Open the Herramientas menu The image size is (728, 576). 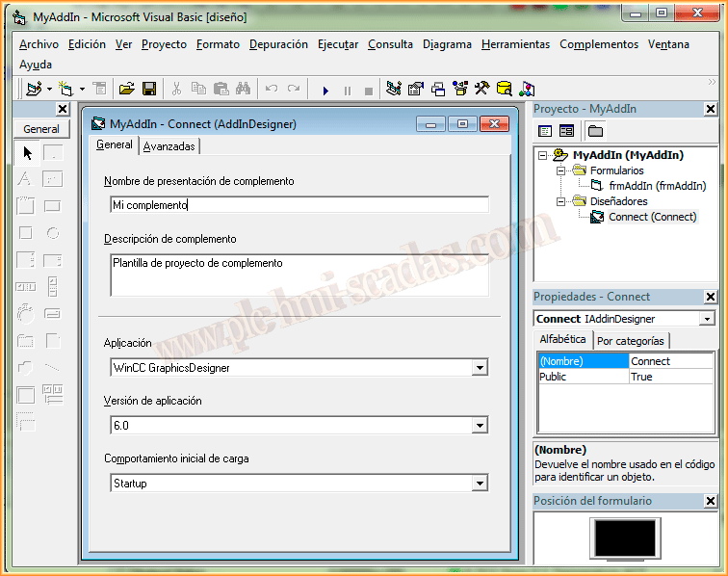pyautogui.click(x=515, y=44)
